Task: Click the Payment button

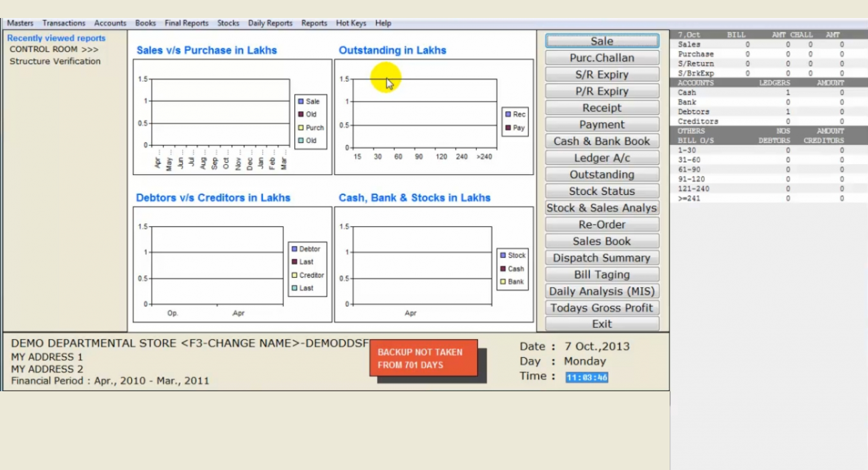Action: [x=602, y=124]
